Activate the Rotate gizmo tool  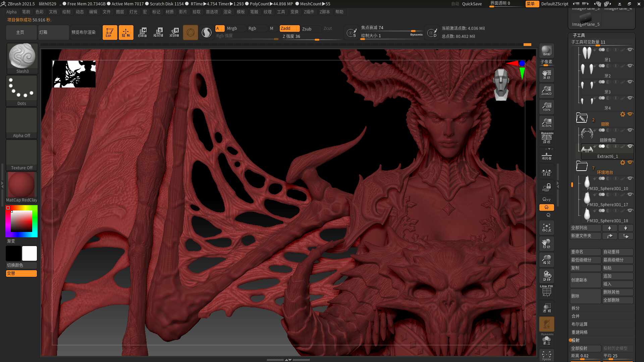174,33
